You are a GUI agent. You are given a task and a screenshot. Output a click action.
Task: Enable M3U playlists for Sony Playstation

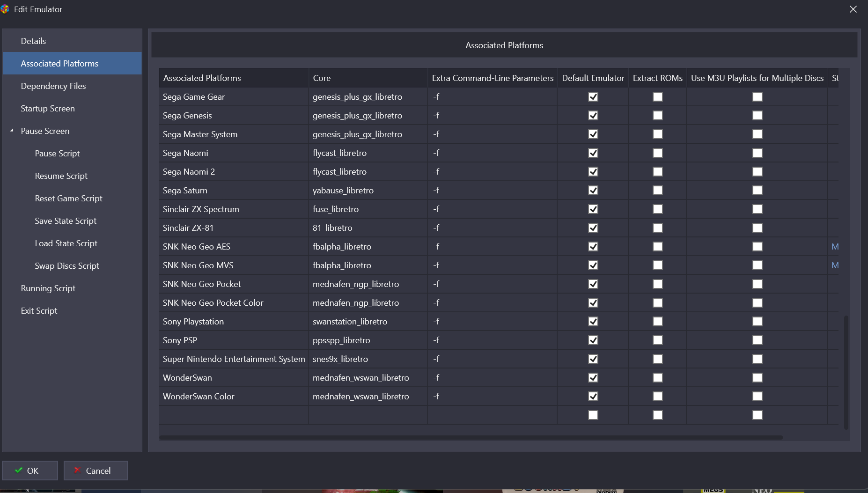click(758, 321)
